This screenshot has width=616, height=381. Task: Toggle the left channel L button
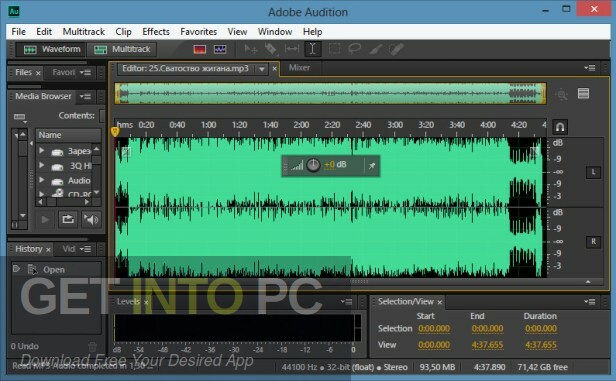pyautogui.click(x=593, y=172)
